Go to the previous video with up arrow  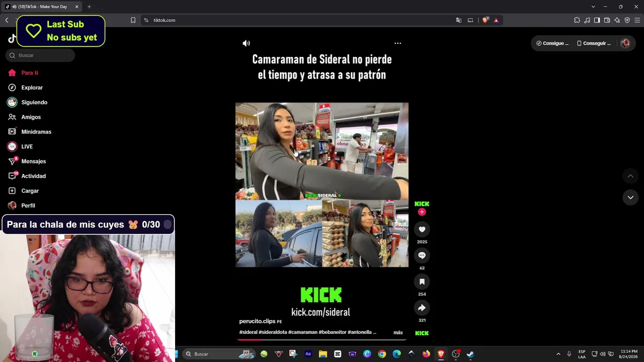(630, 176)
